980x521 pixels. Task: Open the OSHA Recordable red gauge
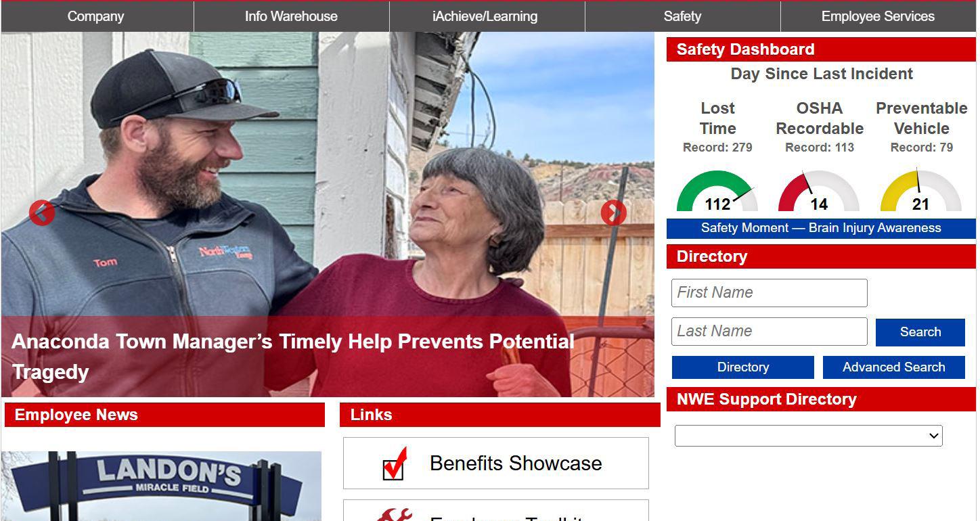(x=819, y=191)
